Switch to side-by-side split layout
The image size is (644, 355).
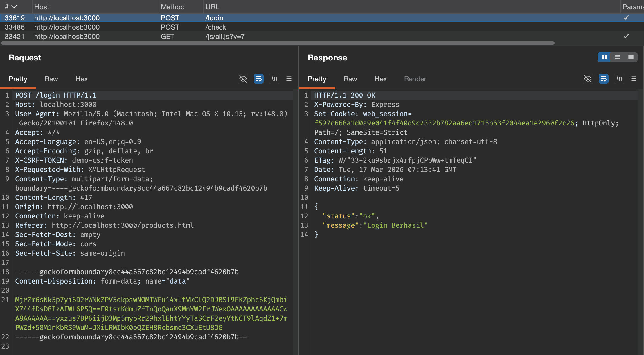pos(604,57)
